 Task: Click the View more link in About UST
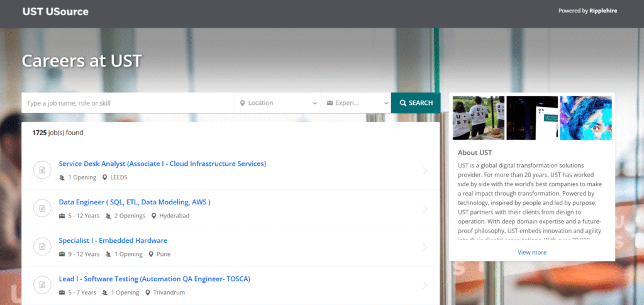click(532, 252)
